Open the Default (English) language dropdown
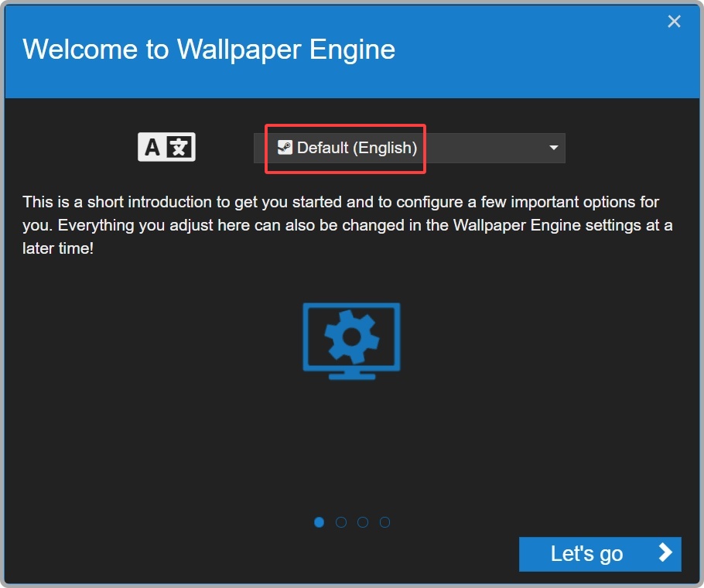Screen dimensions: 704x588 409,148
